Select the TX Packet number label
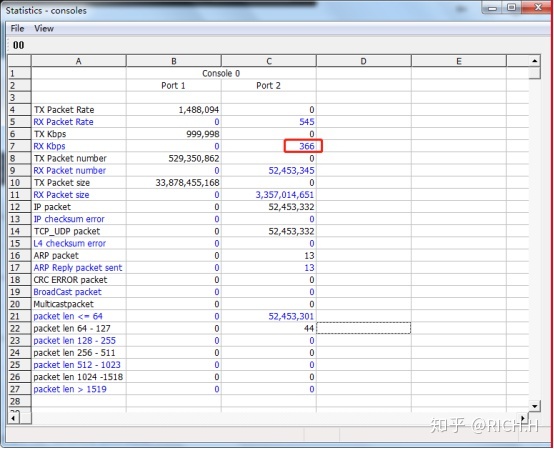554x449 pixels. coord(70,158)
